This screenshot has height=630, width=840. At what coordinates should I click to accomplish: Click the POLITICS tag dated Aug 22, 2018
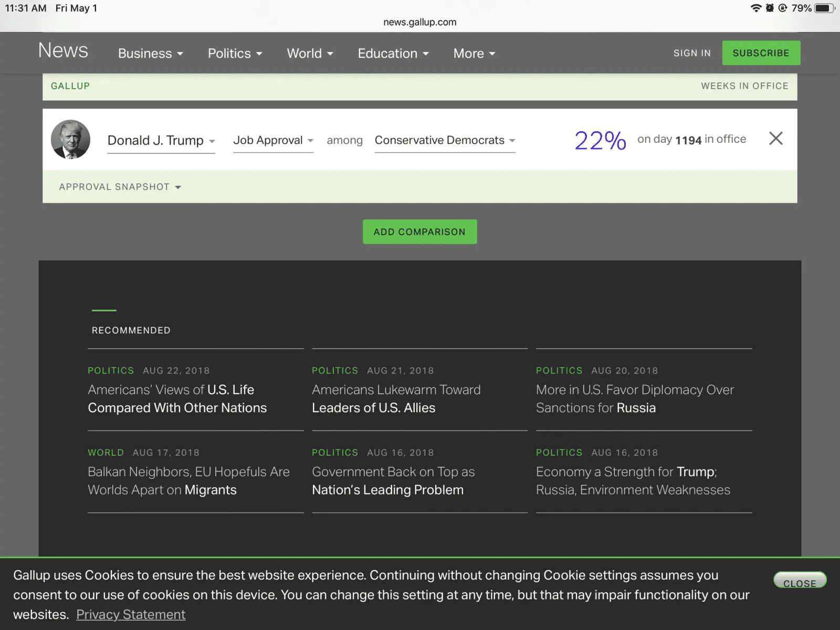pyautogui.click(x=111, y=371)
